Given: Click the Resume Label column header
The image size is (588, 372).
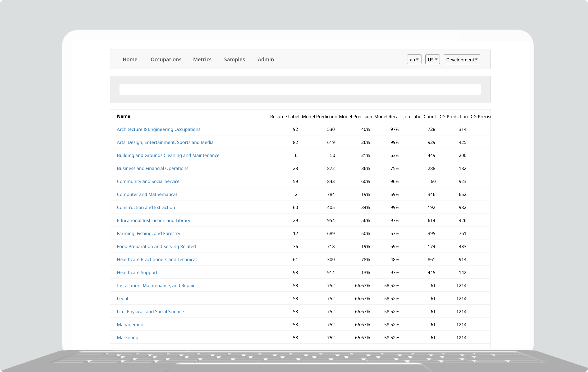Looking at the screenshot, I should [x=284, y=117].
